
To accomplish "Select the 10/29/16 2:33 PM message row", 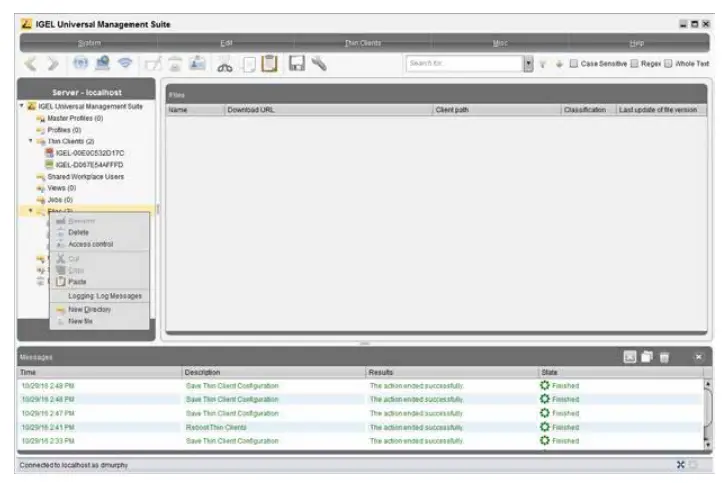I will point(361,441).
